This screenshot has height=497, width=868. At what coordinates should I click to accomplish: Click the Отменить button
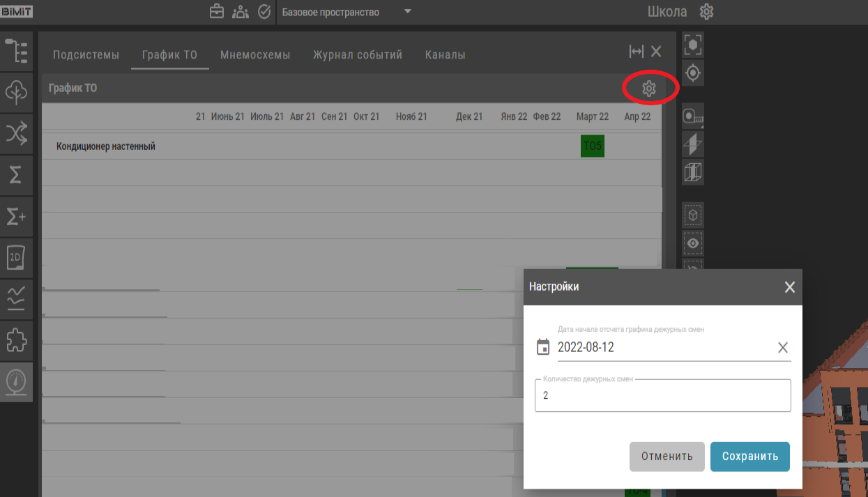click(x=667, y=457)
